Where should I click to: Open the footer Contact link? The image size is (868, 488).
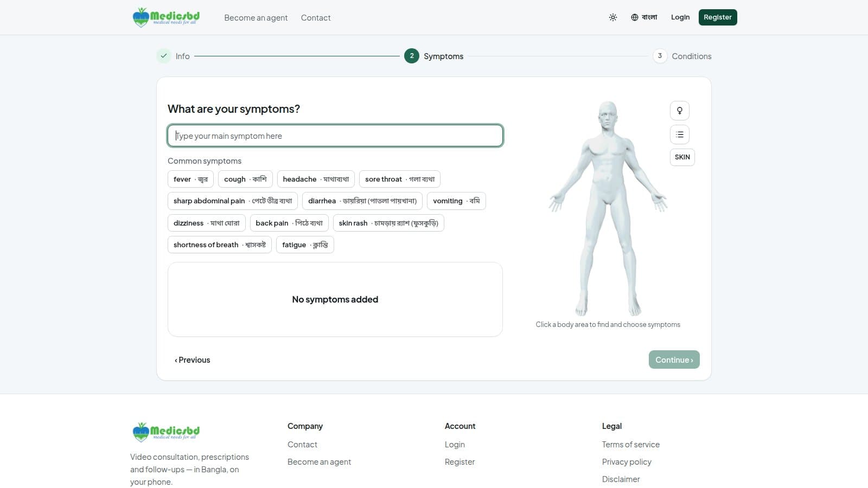302,445
